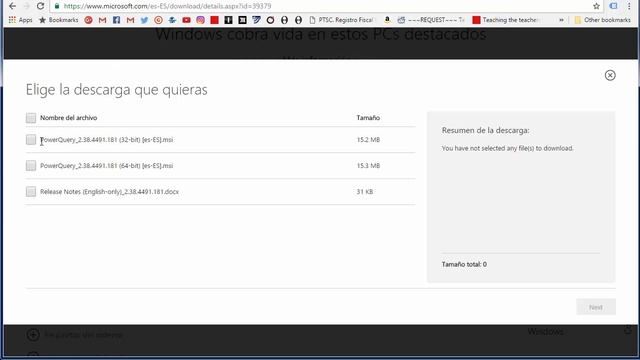This screenshot has width=640, height=360.
Task: Click the 15.3 MB size value
Action: pos(368,166)
